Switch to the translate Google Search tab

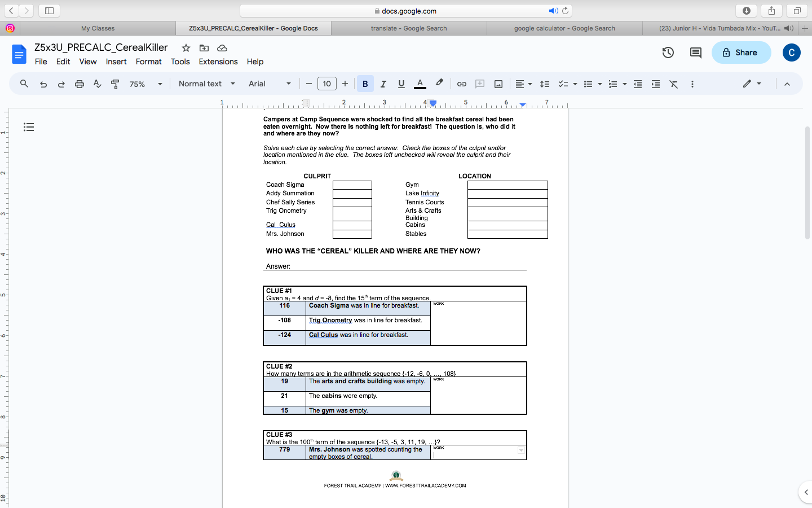[408, 28]
